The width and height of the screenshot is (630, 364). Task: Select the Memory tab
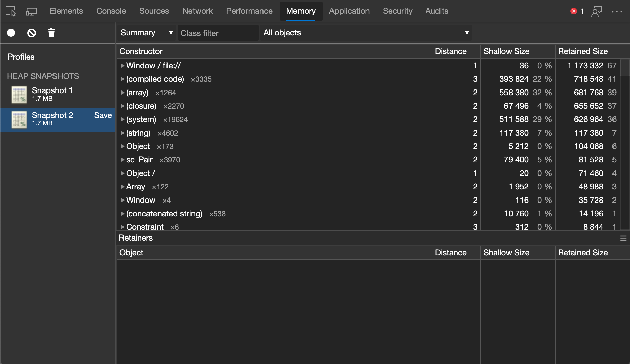pos(301,11)
